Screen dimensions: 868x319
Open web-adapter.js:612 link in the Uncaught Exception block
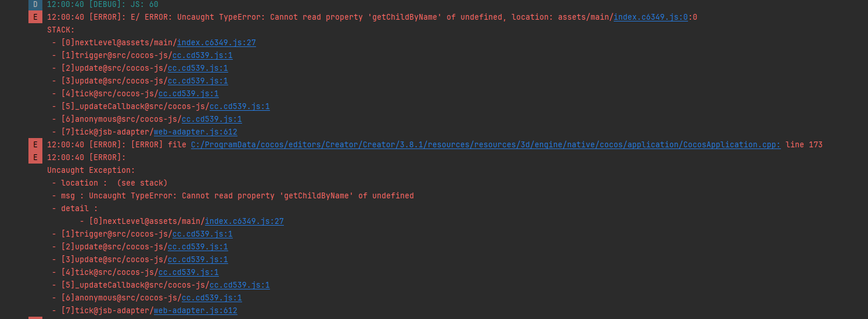195,310
